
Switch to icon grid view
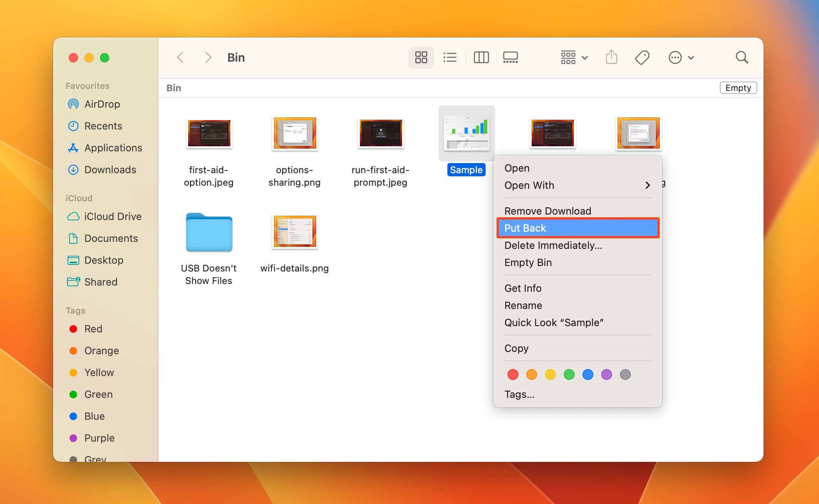tap(421, 58)
